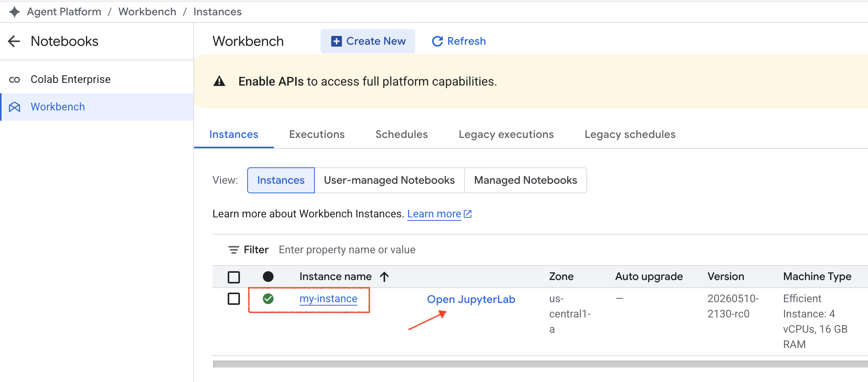This screenshot has height=382, width=868.
Task: Click the Workbench page title
Action: click(x=248, y=41)
